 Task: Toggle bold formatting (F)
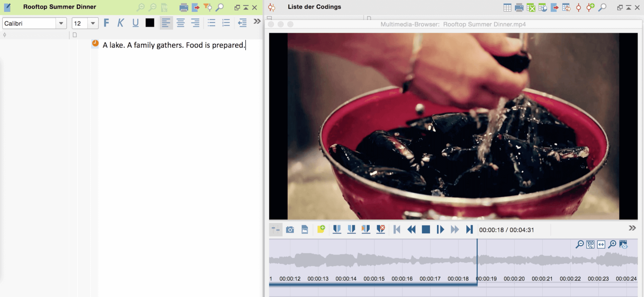click(x=106, y=23)
